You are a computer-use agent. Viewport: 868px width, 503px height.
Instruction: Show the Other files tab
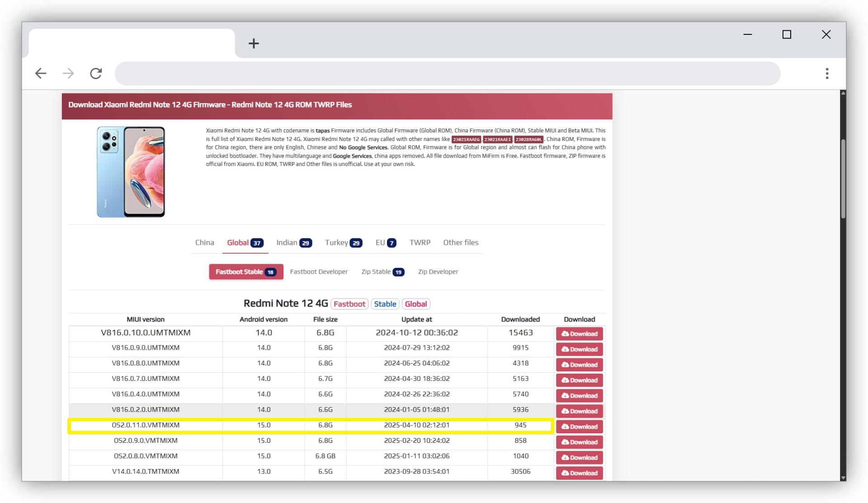460,242
